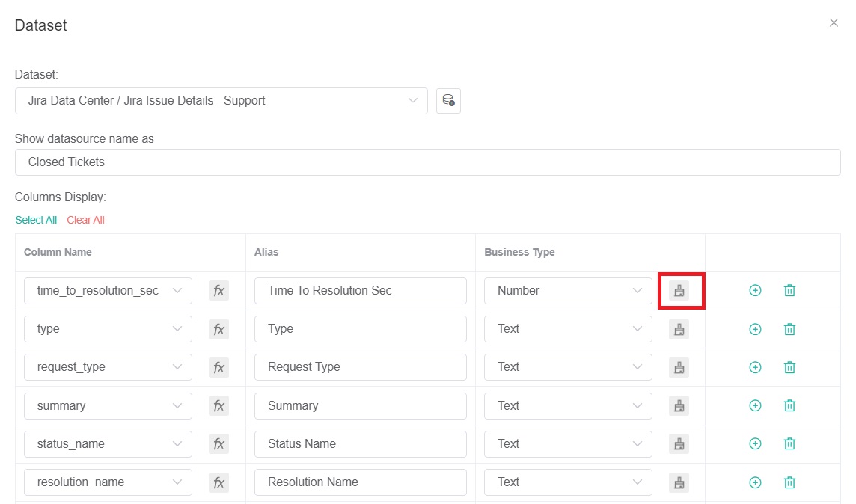Click the format icon next to Request Type's business type
Screen dimensions: 856x504
(x=679, y=367)
